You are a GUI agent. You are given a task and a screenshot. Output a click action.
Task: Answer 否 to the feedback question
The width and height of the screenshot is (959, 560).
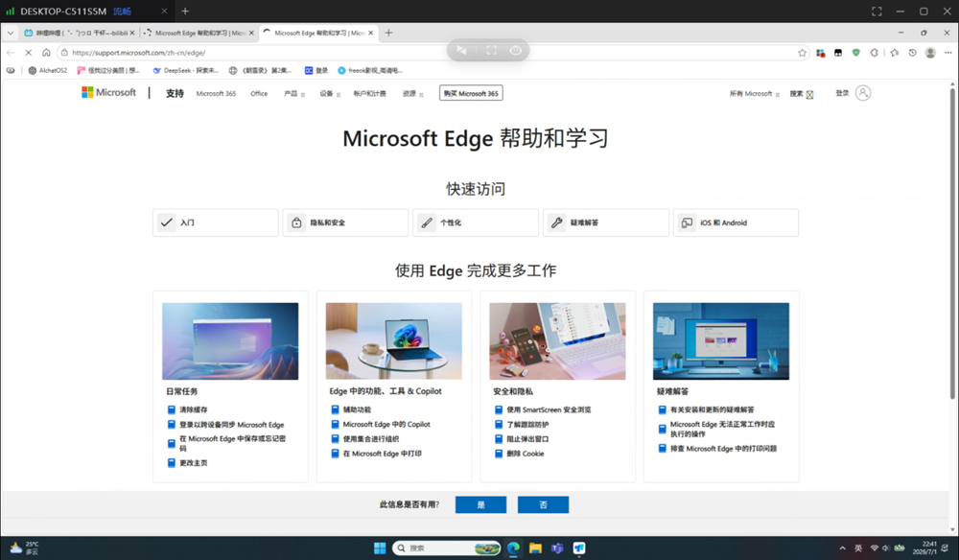(x=543, y=504)
